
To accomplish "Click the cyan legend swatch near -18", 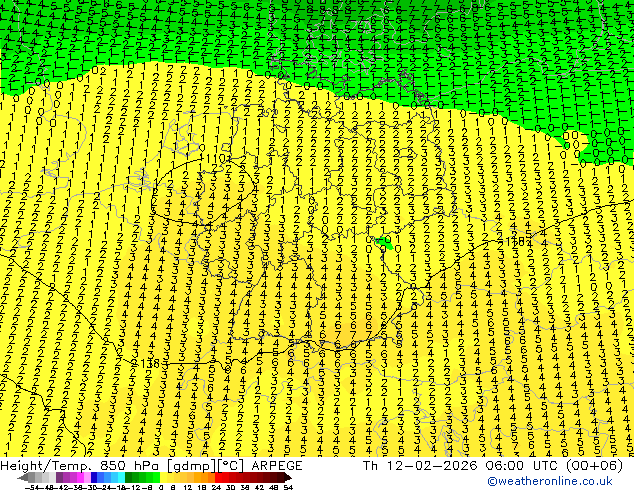I will pos(121,478).
